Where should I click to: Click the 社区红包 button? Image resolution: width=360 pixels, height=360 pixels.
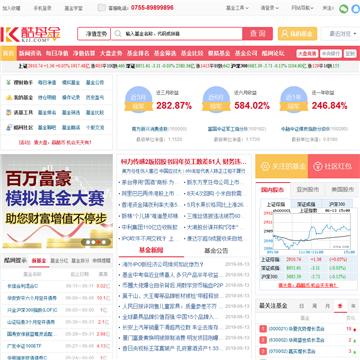(334, 166)
